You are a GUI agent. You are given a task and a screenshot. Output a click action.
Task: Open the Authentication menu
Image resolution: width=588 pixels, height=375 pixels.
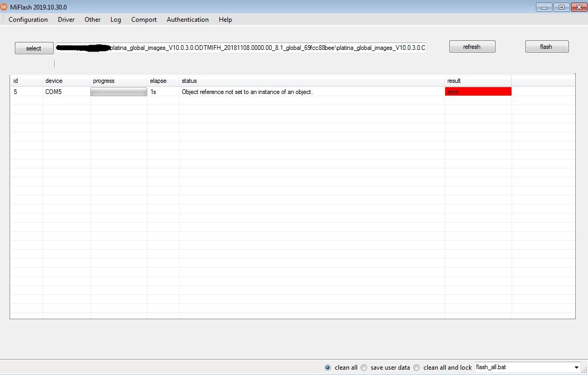point(188,20)
